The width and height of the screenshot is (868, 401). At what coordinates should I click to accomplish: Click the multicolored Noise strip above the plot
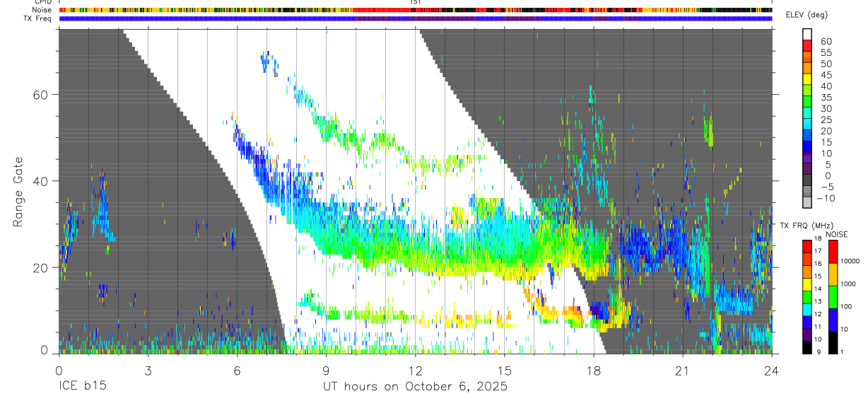tap(415, 10)
